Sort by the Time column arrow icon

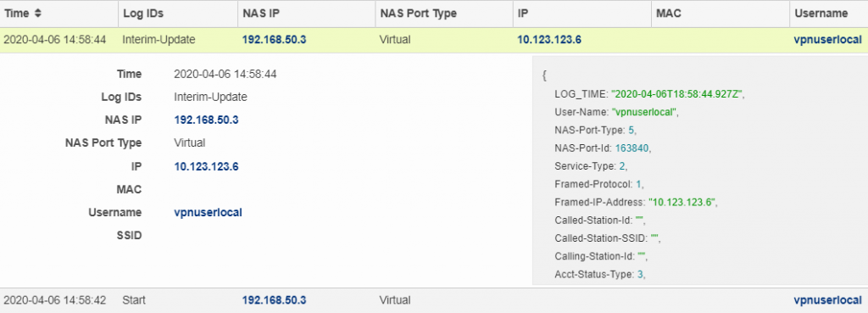click(x=37, y=14)
